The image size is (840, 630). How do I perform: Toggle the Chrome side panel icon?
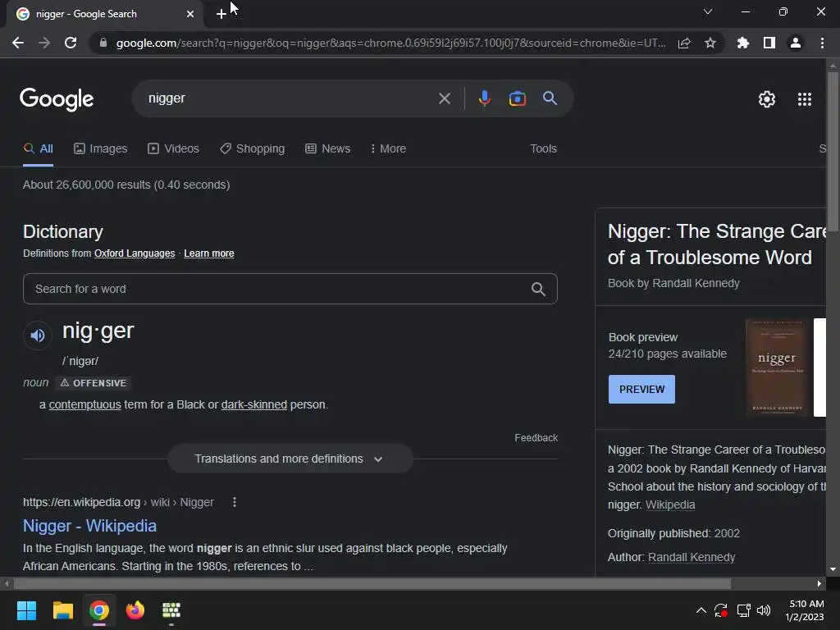click(769, 43)
